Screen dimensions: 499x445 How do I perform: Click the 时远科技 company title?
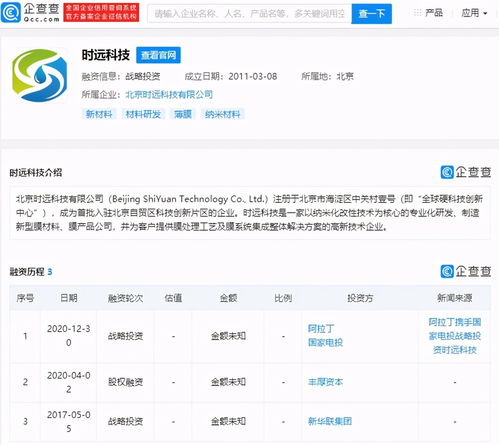click(x=106, y=55)
